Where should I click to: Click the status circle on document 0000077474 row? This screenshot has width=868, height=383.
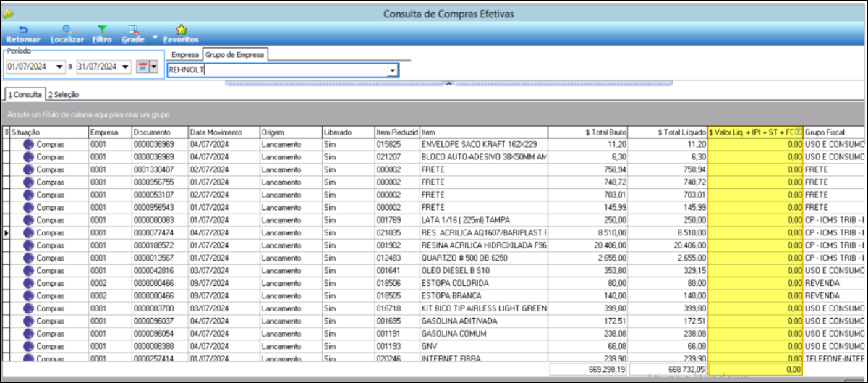[28, 232]
